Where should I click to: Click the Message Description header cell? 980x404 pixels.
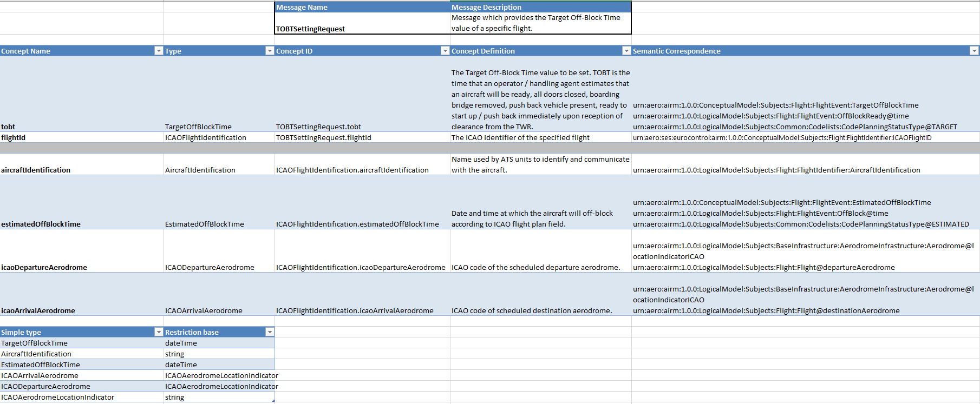(540, 7)
